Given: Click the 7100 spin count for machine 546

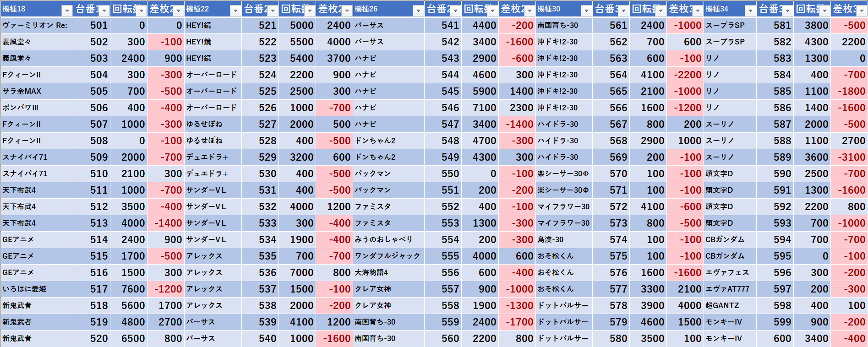Looking at the screenshot, I should click(480, 108).
